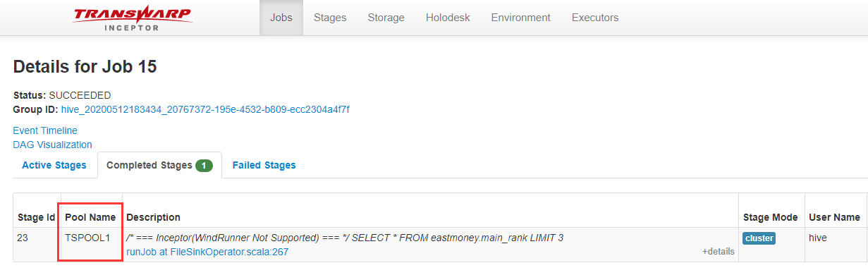Expand the Event Timeline

point(45,130)
